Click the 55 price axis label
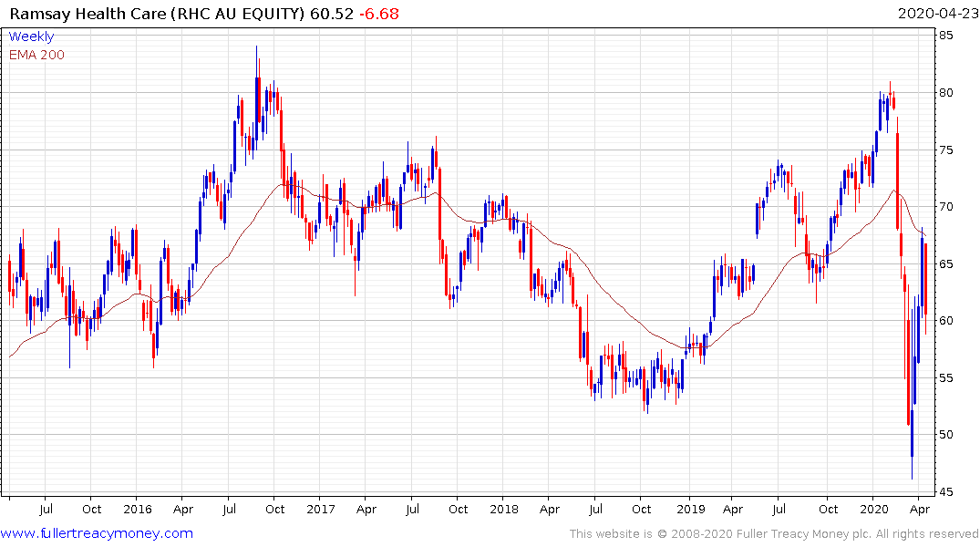 (x=946, y=377)
